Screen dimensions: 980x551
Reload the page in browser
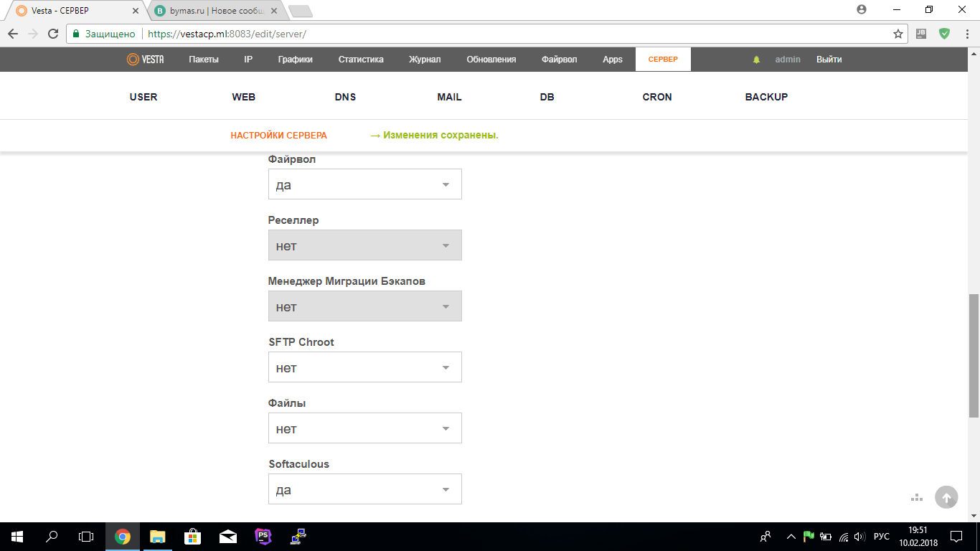coord(52,34)
